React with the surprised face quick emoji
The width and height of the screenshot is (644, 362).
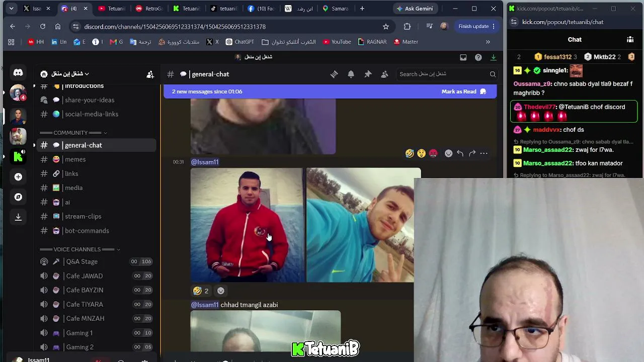tap(422, 153)
